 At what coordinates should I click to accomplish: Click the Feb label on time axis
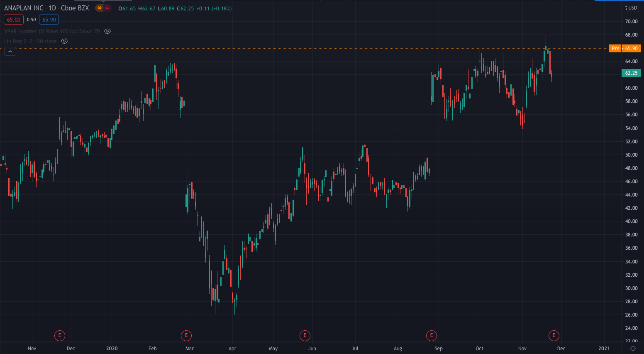pos(153,348)
